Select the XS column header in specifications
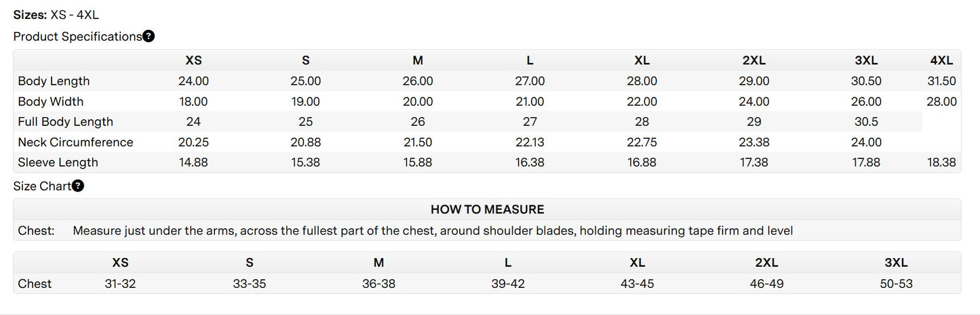The height and width of the screenshot is (315, 980). 193,60
